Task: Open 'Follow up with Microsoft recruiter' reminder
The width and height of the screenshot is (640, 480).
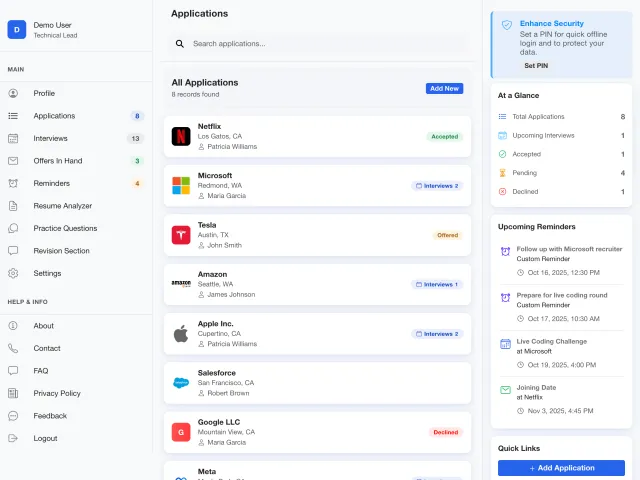Action: tap(561, 261)
